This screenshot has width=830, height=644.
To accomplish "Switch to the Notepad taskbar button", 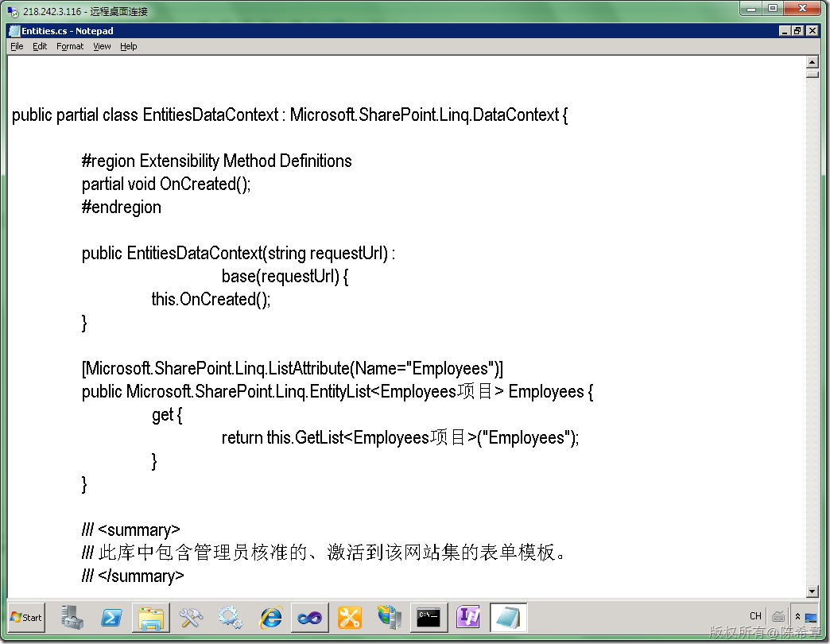I will pos(508,617).
